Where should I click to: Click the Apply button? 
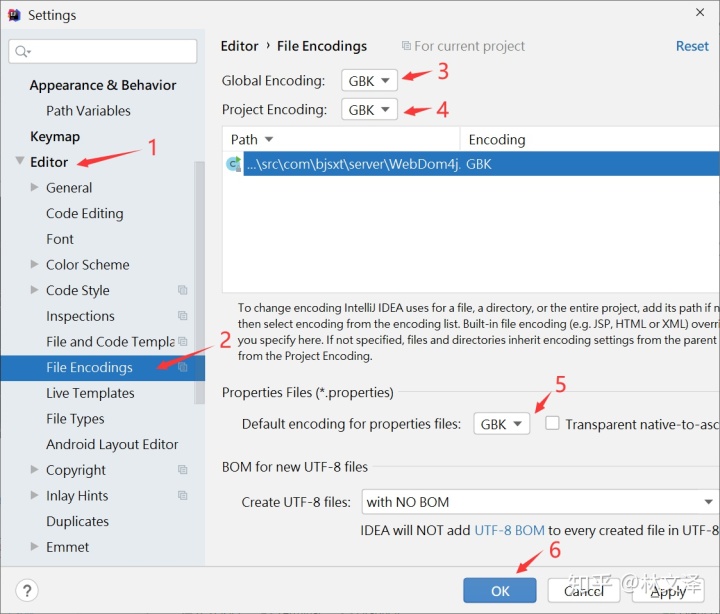point(668,591)
